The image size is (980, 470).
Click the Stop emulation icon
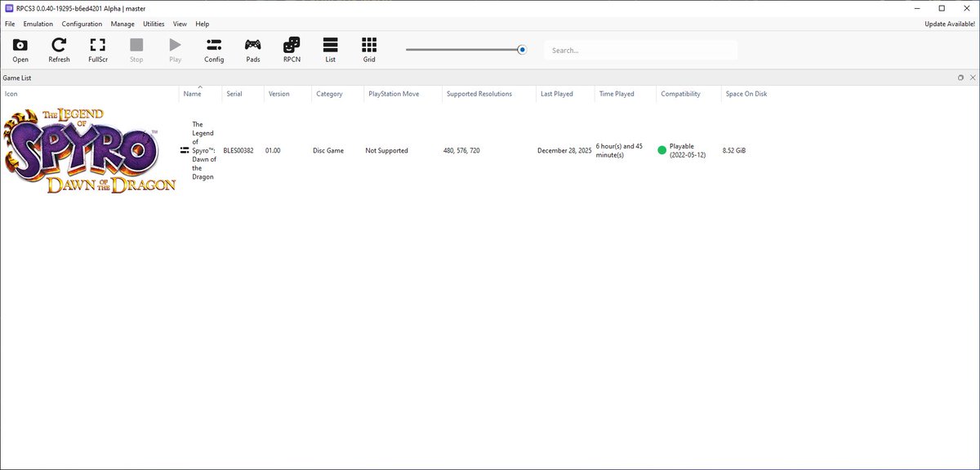point(136,50)
